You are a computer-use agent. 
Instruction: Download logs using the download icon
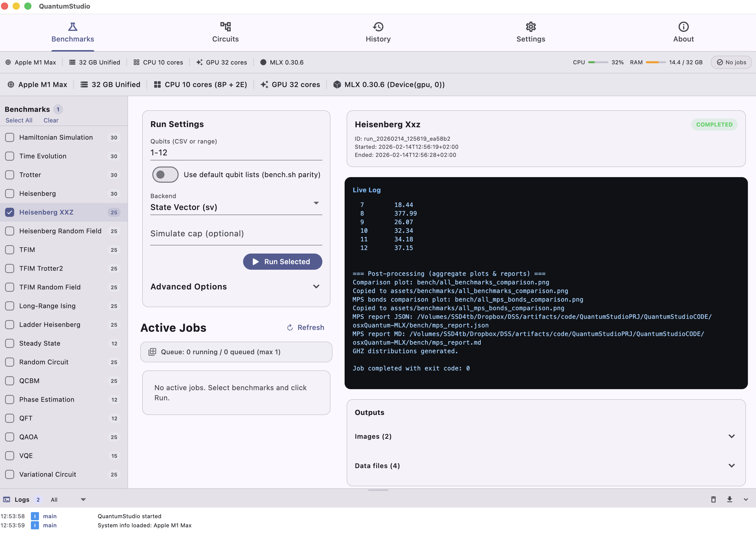pyautogui.click(x=730, y=499)
